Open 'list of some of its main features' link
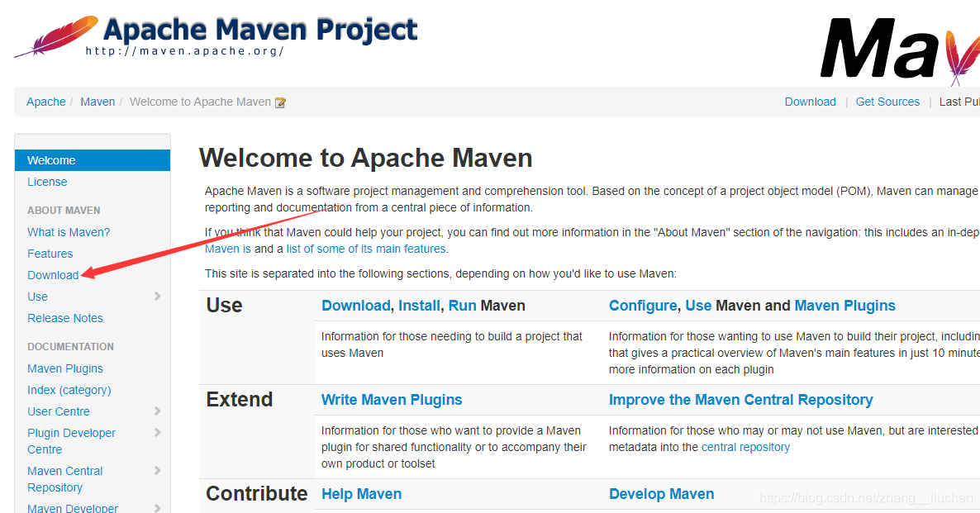Screen dimensions: 980x513 (366, 249)
